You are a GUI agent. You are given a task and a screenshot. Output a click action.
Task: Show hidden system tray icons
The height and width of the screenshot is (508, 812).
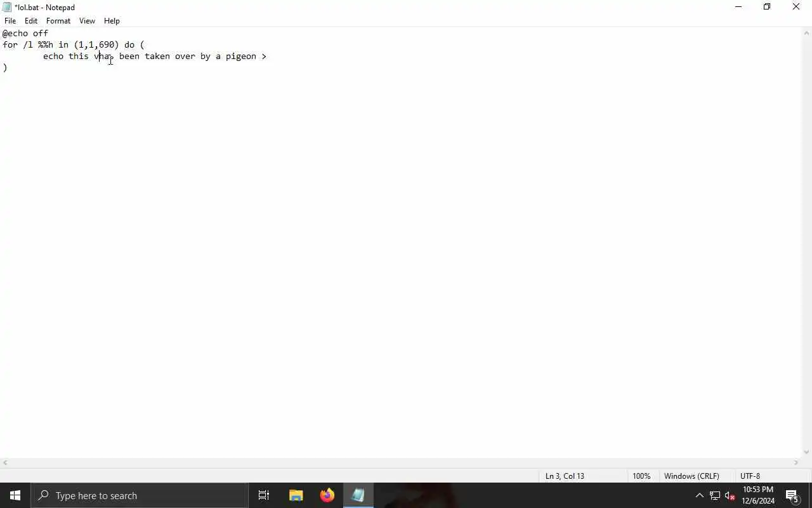(699, 495)
